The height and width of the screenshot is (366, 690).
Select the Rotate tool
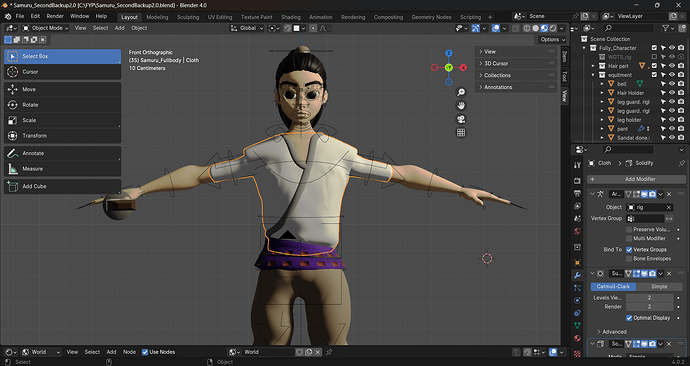tap(62, 105)
